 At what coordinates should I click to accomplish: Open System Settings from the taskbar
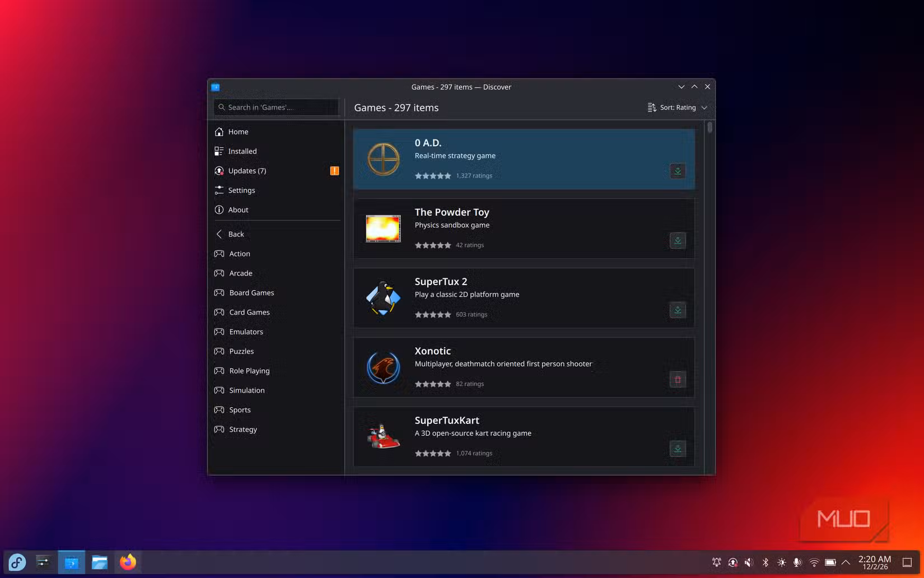[43, 562]
